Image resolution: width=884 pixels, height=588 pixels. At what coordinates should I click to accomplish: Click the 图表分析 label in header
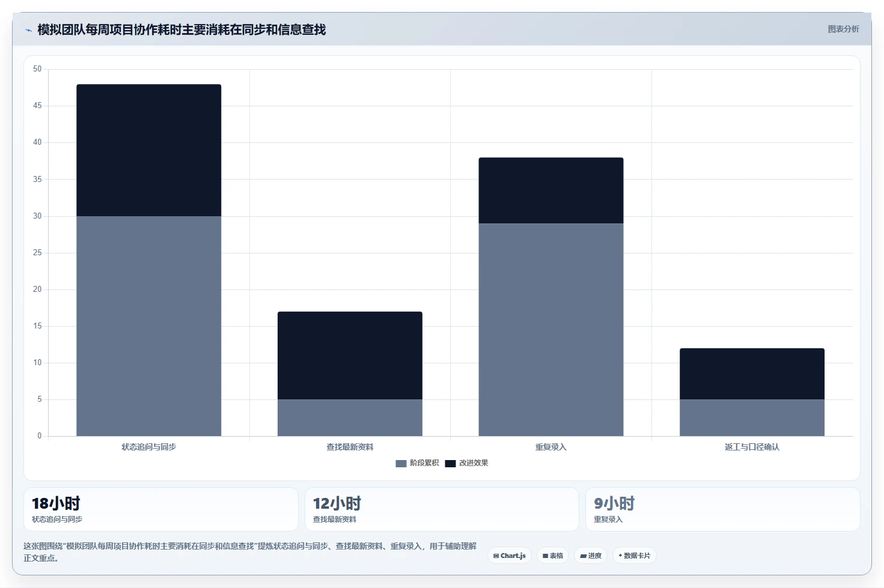(x=843, y=29)
